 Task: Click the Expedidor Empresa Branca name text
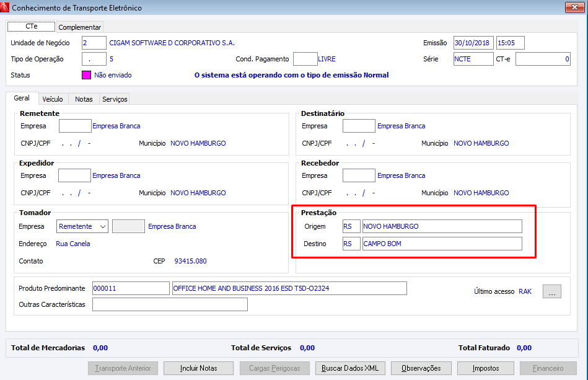coord(116,175)
